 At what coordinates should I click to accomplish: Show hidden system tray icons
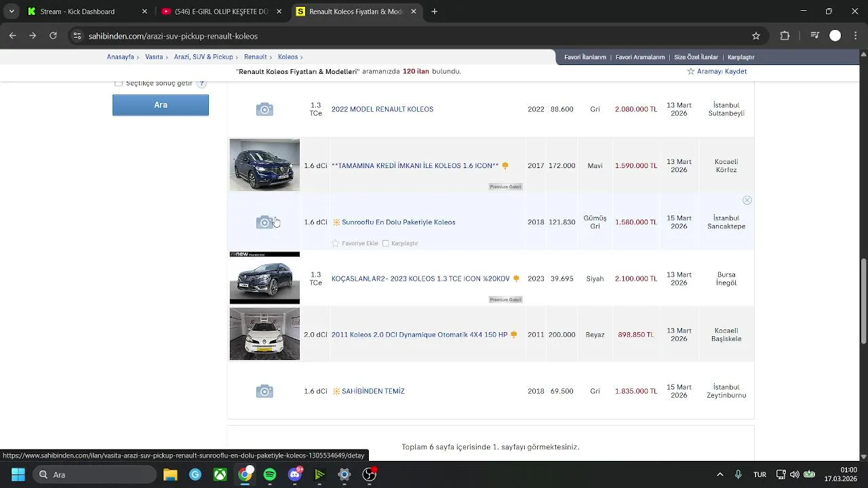click(720, 474)
